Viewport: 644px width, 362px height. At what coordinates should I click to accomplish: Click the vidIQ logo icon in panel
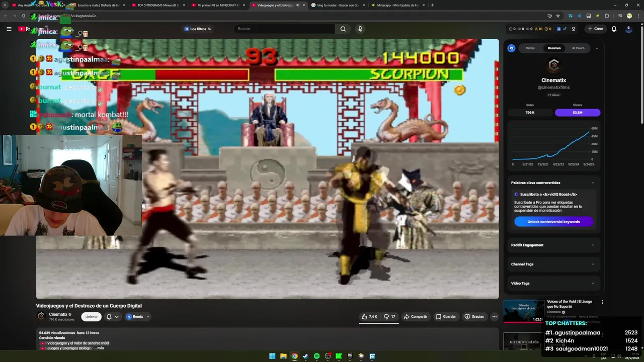coord(512,48)
